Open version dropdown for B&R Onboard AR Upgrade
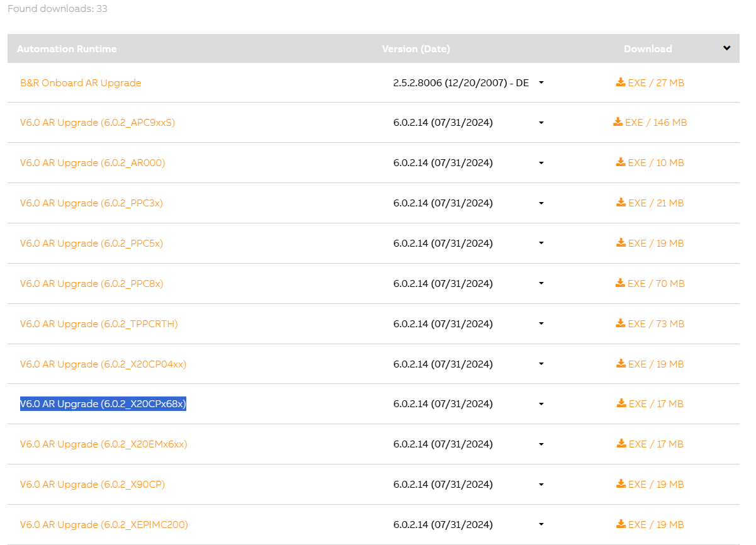 [541, 83]
